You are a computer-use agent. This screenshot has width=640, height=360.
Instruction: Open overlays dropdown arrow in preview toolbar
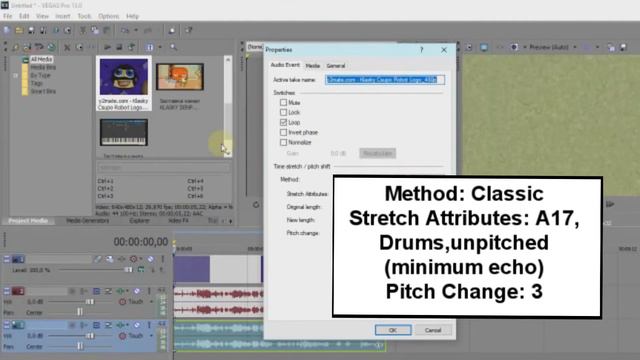(598, 47)
